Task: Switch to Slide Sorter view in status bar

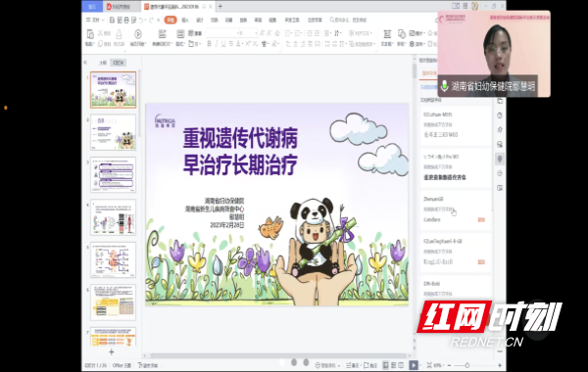Action: pyautogui.click(x=393, y=365)
